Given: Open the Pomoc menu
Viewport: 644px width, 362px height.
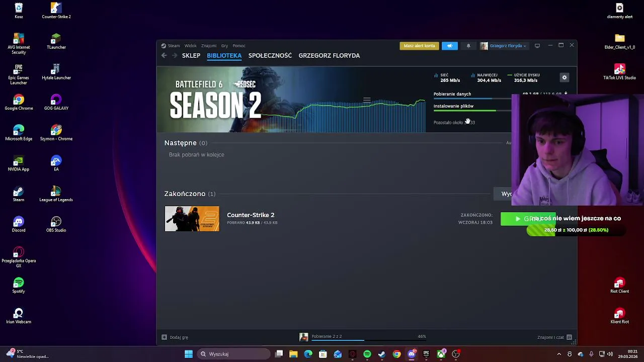Looking at the screenshot, I should 239,46.
